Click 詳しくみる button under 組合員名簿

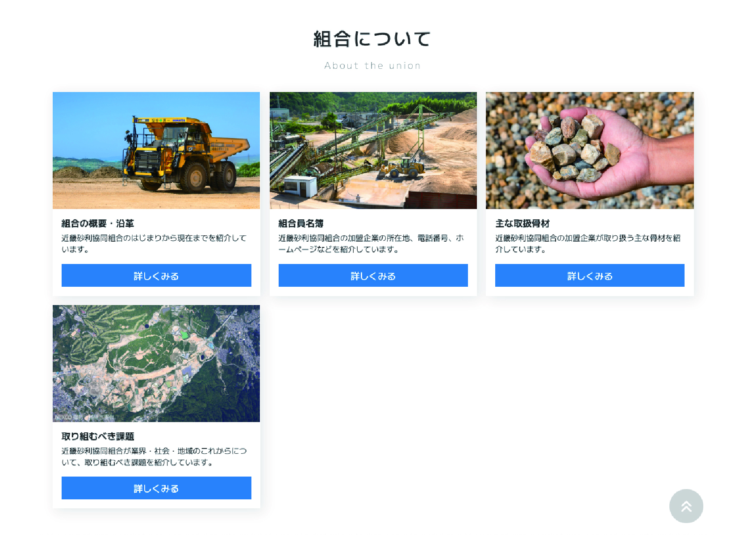click(373, 275)
